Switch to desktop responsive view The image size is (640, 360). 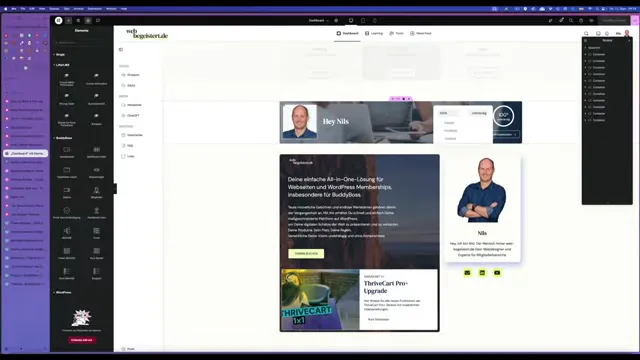(x=351, y=20)
